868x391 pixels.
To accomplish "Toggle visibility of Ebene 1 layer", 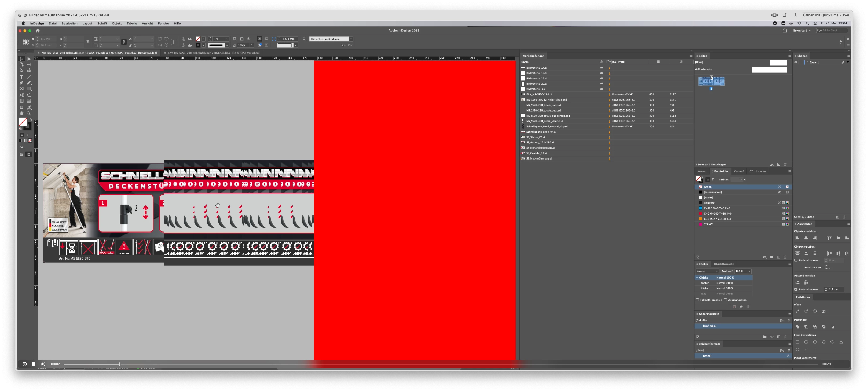I will pos(796,62).
